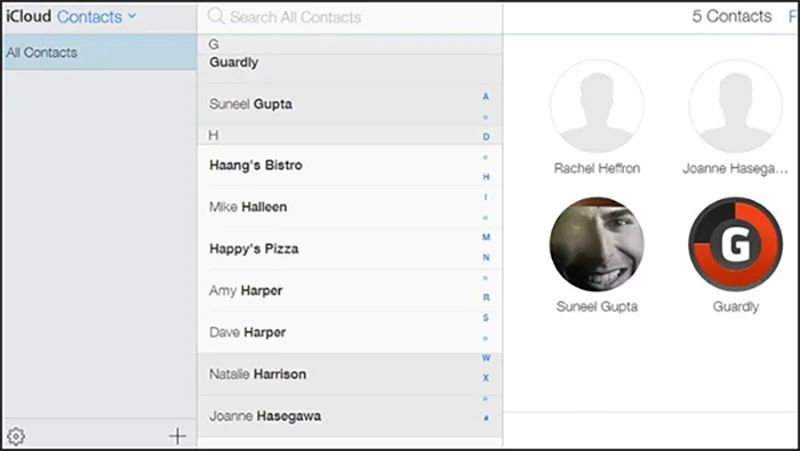Click the search magnifier icon
Image resolution: width=800 pixels, height=451 pixels.
coord(216,16)
